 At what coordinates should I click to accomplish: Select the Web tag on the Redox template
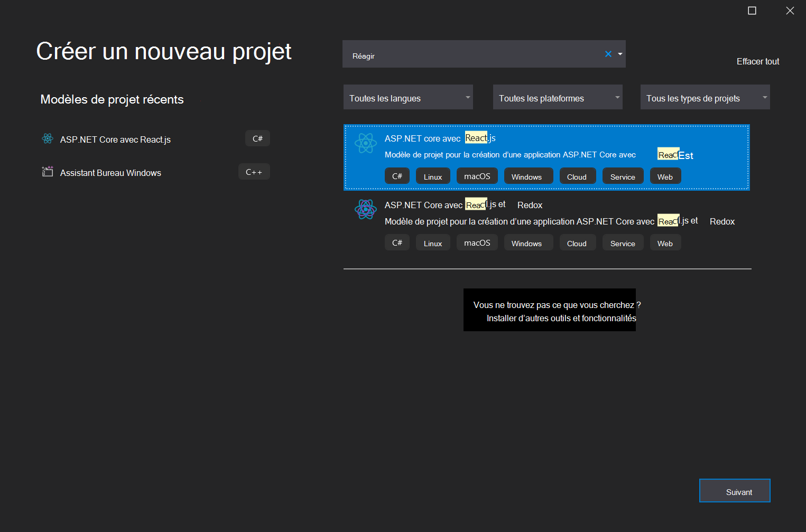(665, 242)
